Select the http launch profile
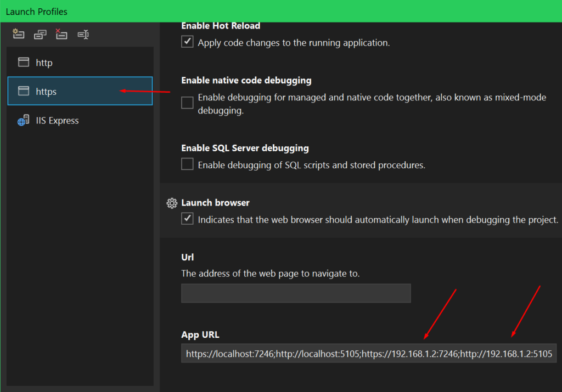The width and height of the screenshot is (562, 392). coord(80,63)
